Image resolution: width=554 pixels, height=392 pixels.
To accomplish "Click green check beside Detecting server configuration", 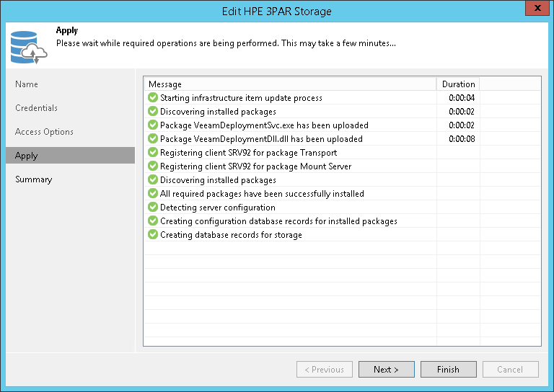I will click(x=152, y=208).
